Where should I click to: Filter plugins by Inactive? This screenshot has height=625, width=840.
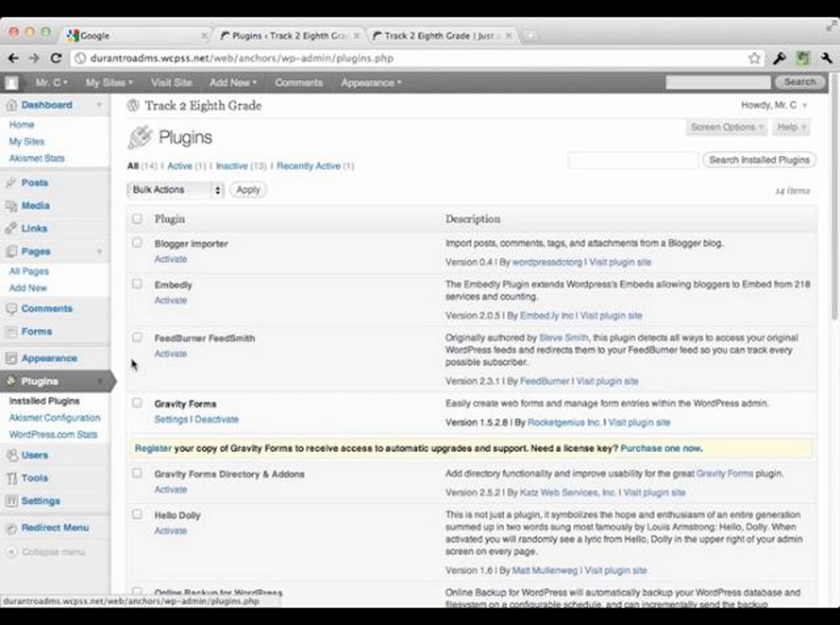point(232,166)
